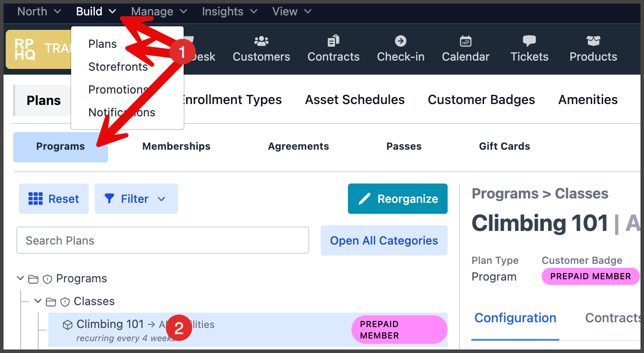
Task: Click the Climbing 101 cube icon
Action: [68, 325]
